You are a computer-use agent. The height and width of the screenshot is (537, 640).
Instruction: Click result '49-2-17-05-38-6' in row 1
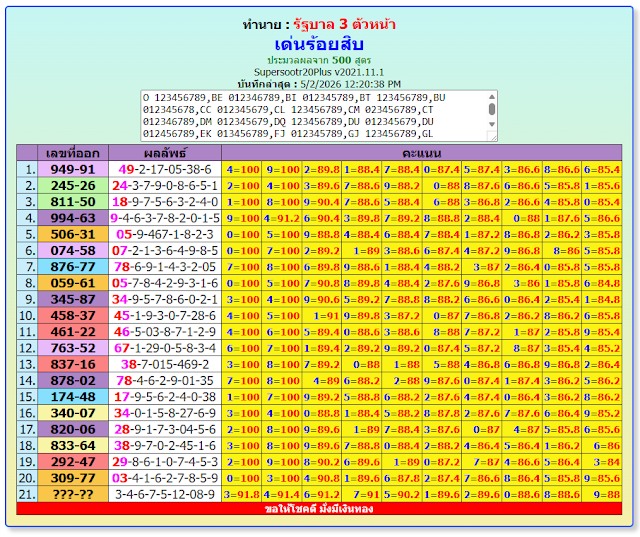[x=165, y=169]
